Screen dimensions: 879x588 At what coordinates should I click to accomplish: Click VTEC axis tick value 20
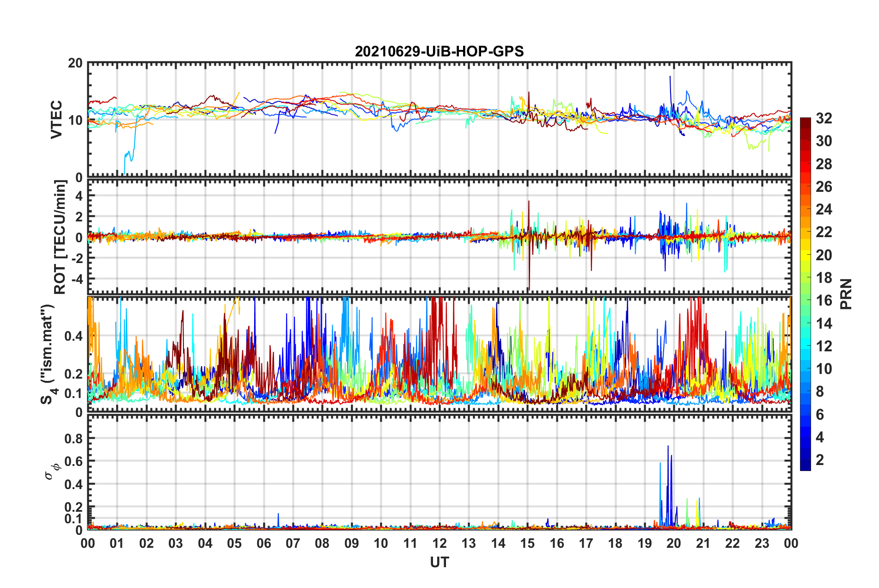(75, 63)
